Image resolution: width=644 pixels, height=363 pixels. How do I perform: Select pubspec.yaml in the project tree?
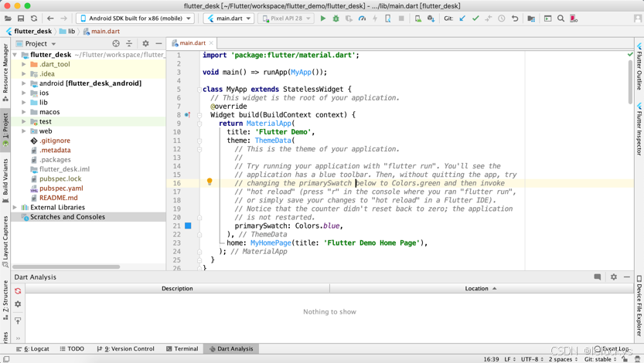tap(61, 188)
